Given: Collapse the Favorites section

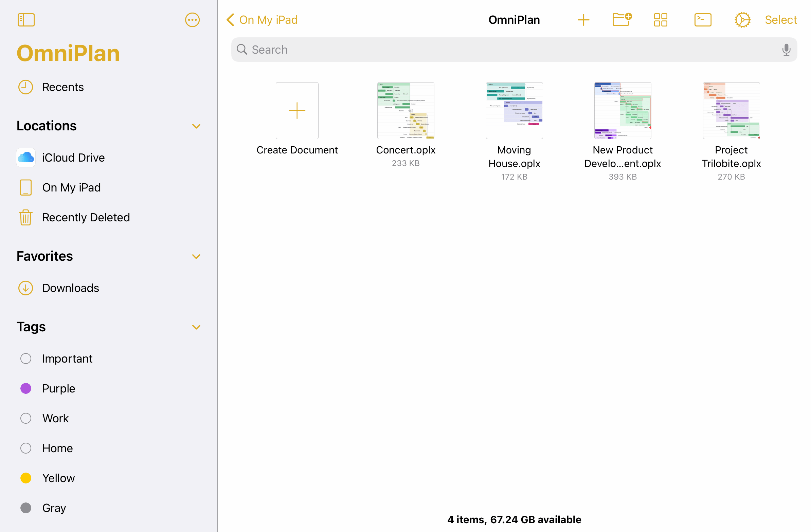Looking at the screenshot, I should coord(196,256).
